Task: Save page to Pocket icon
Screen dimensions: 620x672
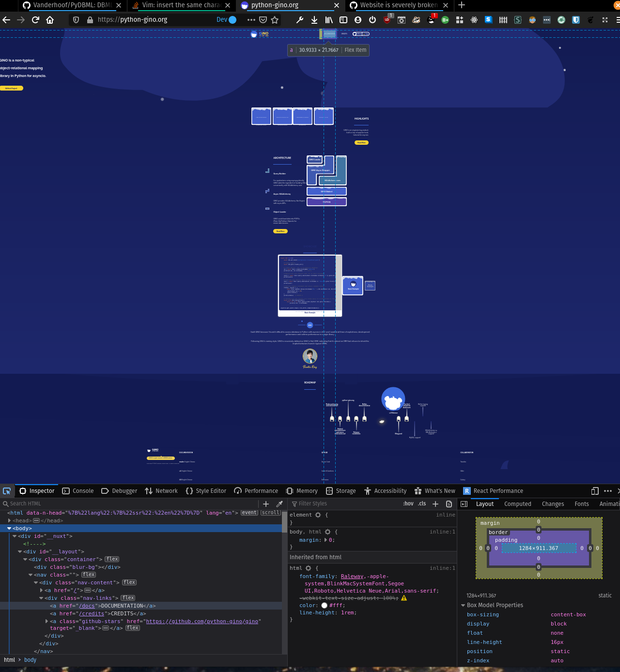Action: click(263, 20)
